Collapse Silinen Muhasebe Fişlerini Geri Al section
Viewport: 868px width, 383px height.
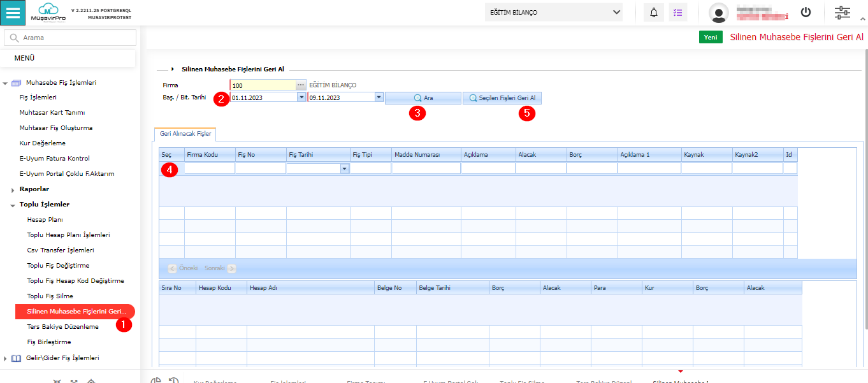click(173, 69)
